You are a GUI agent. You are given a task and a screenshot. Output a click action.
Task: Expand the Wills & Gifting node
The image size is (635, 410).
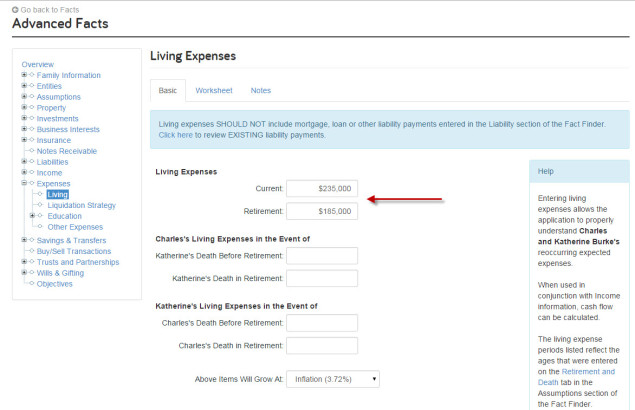(24, 272)
